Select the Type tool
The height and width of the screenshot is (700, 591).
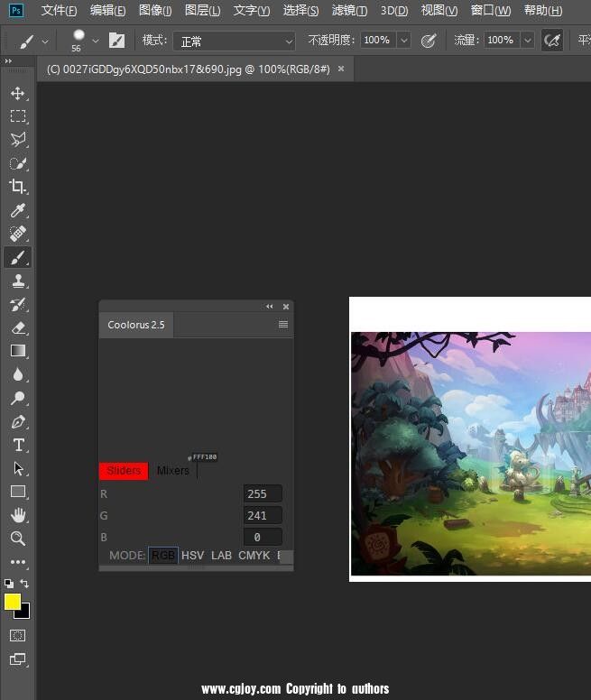tap(17, 445)
